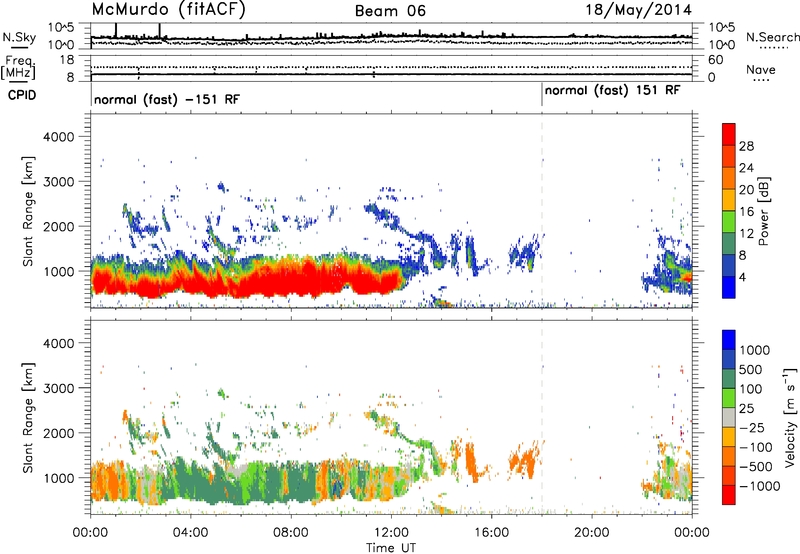
Task: Click the red bottom segment of Velocity color bar
Action: [x=729, y=495]
